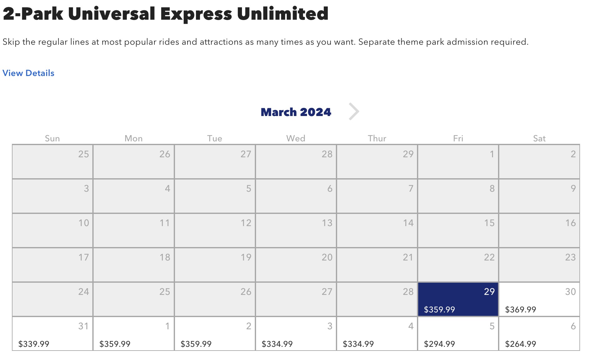The height and width of the screenshot is (364, 591).
Task: Click disabled date March 20
Action: point(296,265)
